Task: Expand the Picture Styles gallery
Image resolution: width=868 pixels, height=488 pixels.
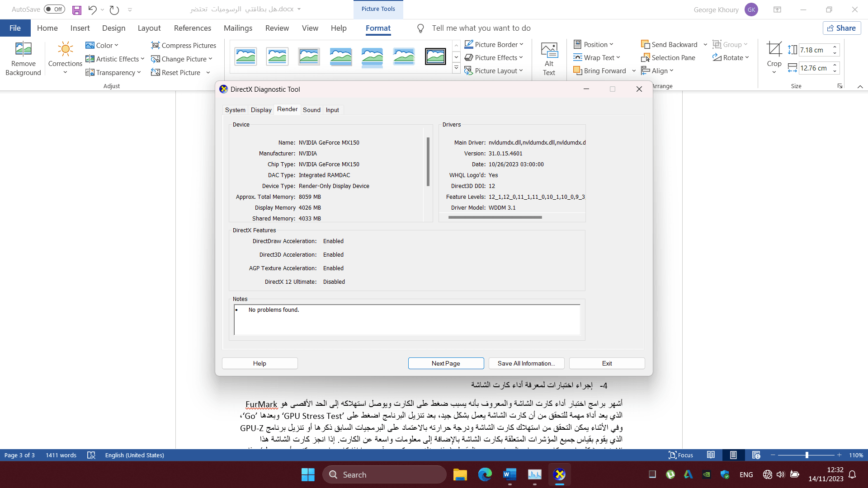Action: (x=456, y=67)
